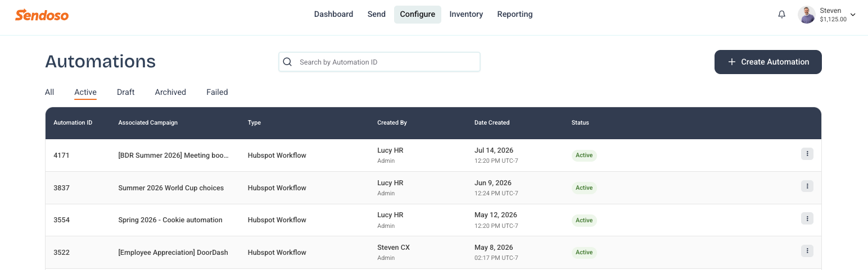Viewport: 868px width, 270px height.
Task: Open the Dashboard menu item
Action: [333, 15]
